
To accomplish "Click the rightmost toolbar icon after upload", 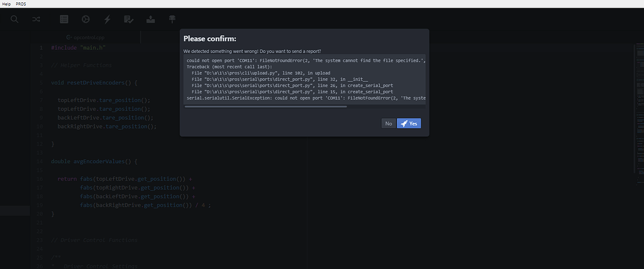I will point(172,20).
